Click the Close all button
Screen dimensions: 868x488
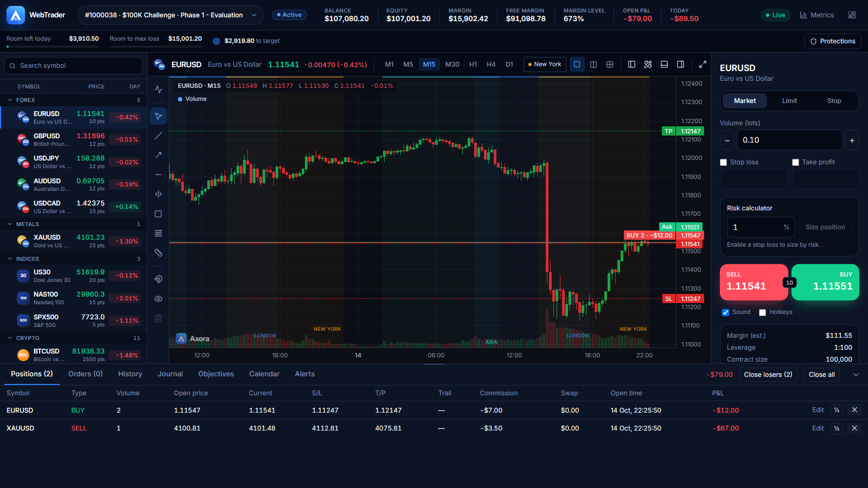click(x=821, y=375)
